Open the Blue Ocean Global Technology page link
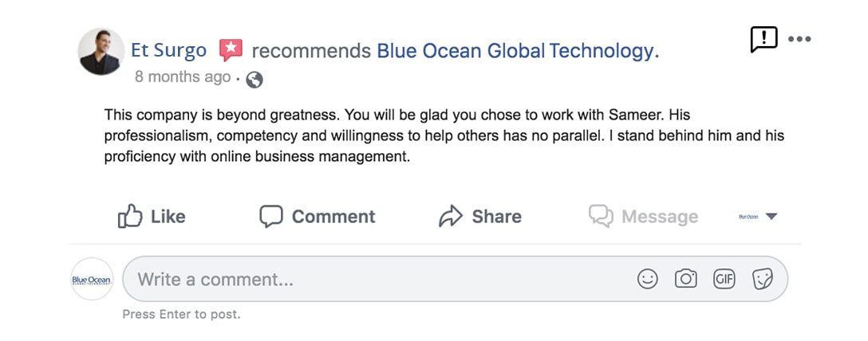This screenshot has height=341, width=868. coord(516,51)
